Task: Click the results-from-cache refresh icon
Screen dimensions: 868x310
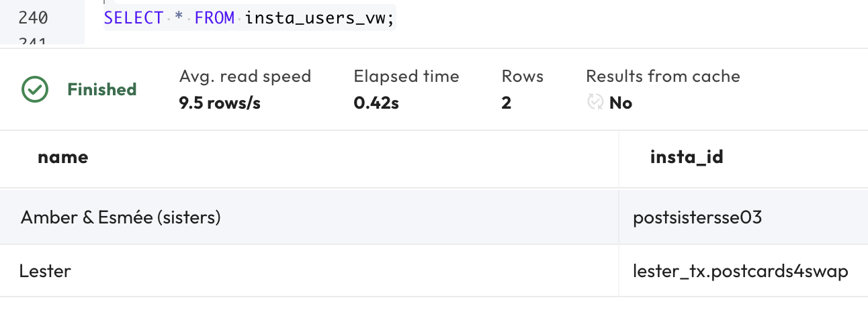Action: point(595,102)
